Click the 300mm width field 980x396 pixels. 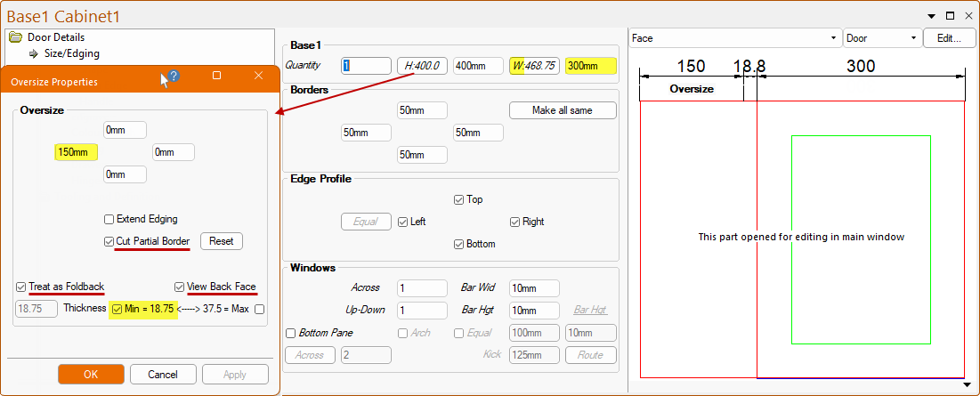(x=591, y=66)
